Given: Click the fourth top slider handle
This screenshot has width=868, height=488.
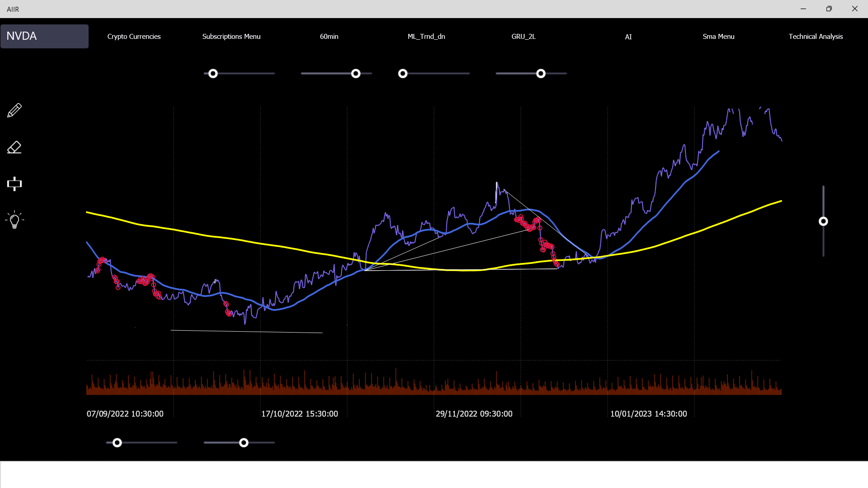Looking at the screenshot, I should click(541, 74).
